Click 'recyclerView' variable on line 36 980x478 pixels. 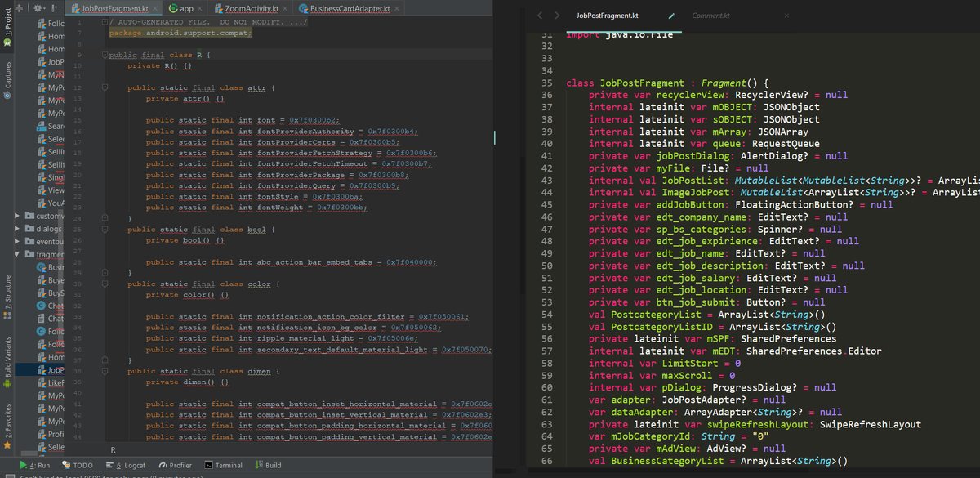pyautogui.click(x=691, y=95)
